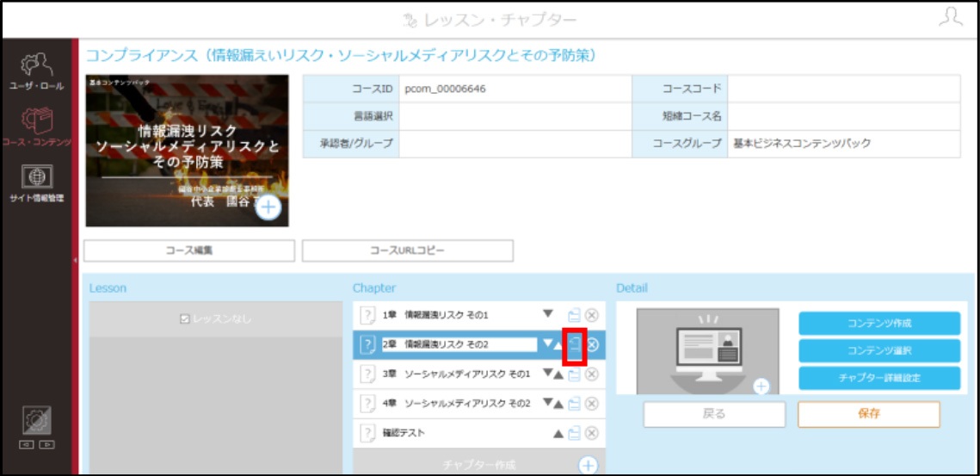This screenshot has height=476, width=980.
Task: Click the 言語選択 label cell
Action: (x=351, y=116)
